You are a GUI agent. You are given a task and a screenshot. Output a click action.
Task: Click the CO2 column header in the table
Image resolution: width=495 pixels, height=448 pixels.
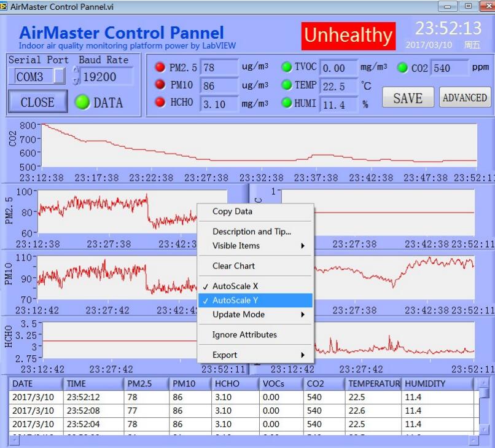point(324,383)
